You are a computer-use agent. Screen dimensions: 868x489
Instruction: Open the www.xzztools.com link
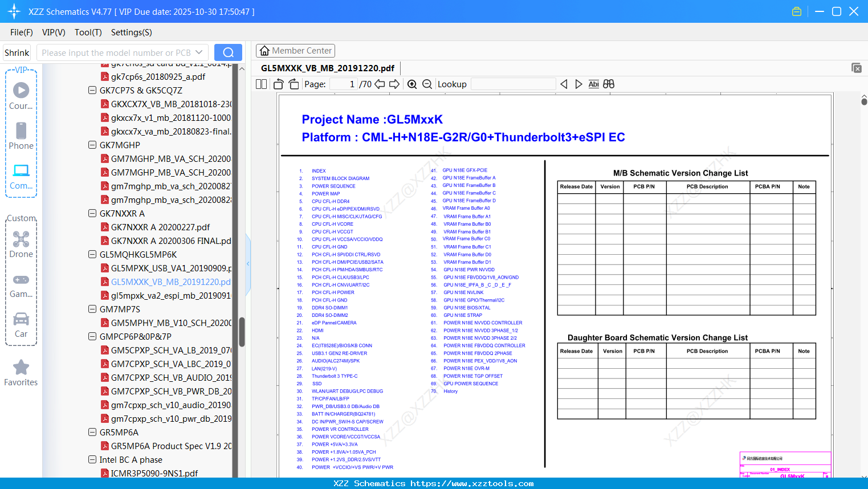click(472, 483)
